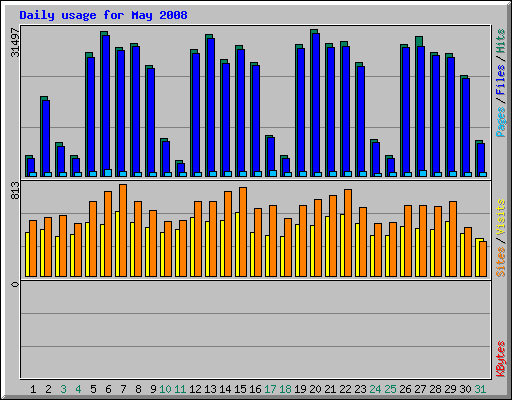
Task: Click weekend day 11 label
Action: click(180, 389)
